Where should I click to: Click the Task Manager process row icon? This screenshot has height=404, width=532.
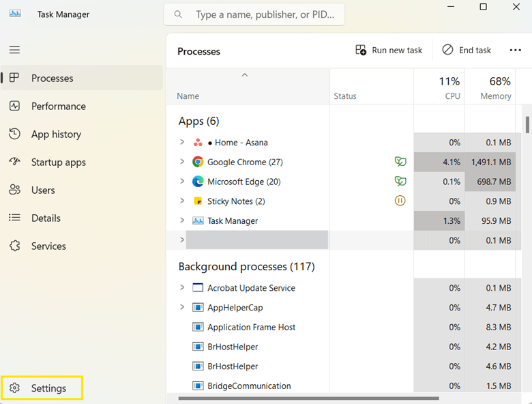[x=198, y=220]
